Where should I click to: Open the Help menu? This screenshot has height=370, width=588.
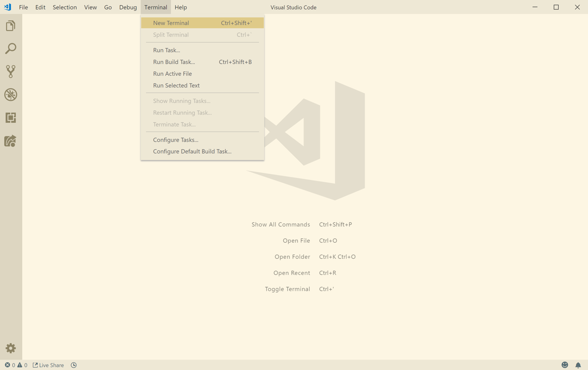(x=181, y=7)
